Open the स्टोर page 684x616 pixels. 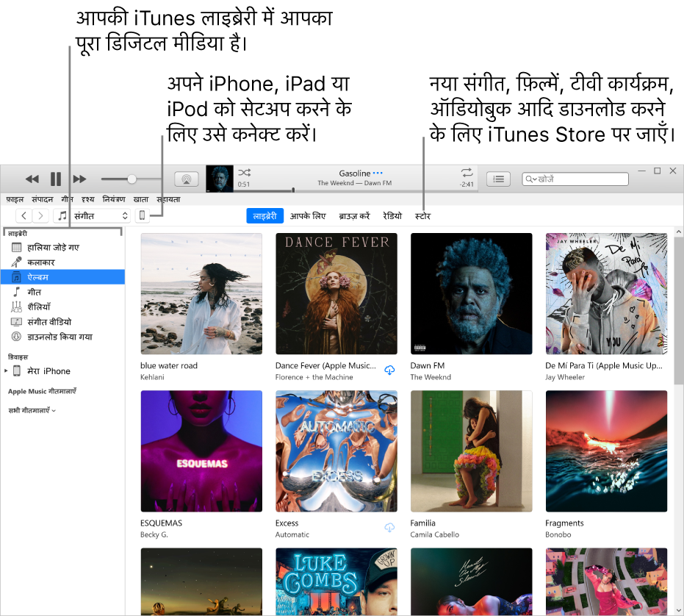[423, 215]
